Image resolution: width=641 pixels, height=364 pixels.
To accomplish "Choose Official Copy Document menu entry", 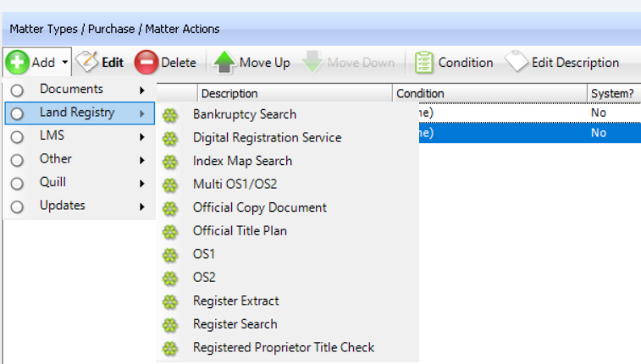I will tap(259, 207).
